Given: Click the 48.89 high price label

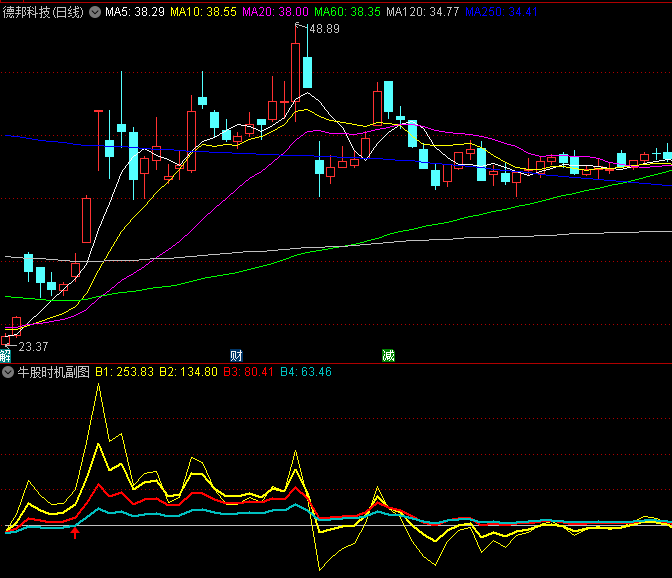Looking at the screenshot, I should [324, 29].
